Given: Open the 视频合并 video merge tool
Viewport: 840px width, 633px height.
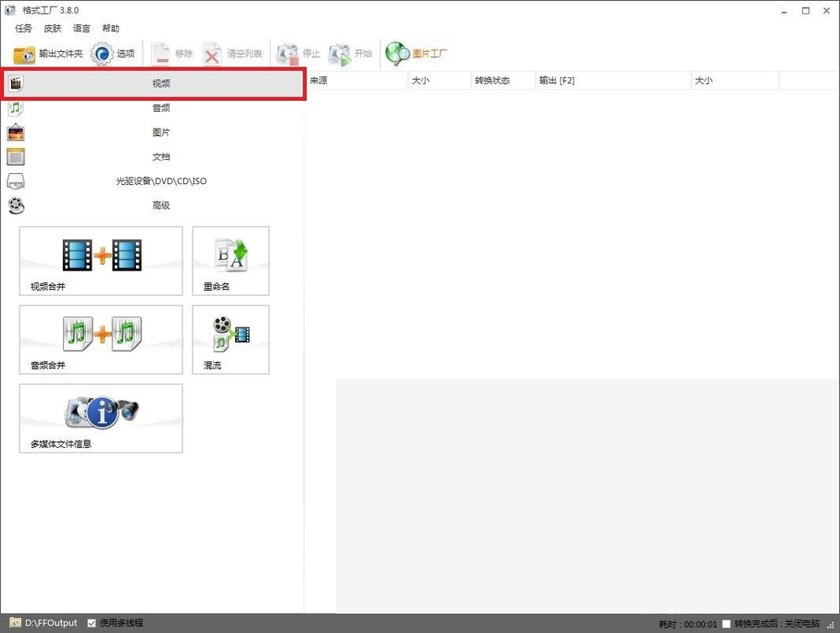Looking at the screenshot, I should [102, 261].
